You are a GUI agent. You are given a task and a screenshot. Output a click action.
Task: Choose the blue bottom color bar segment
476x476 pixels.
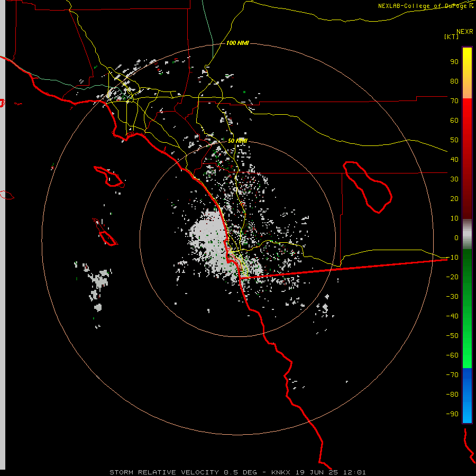467,396
